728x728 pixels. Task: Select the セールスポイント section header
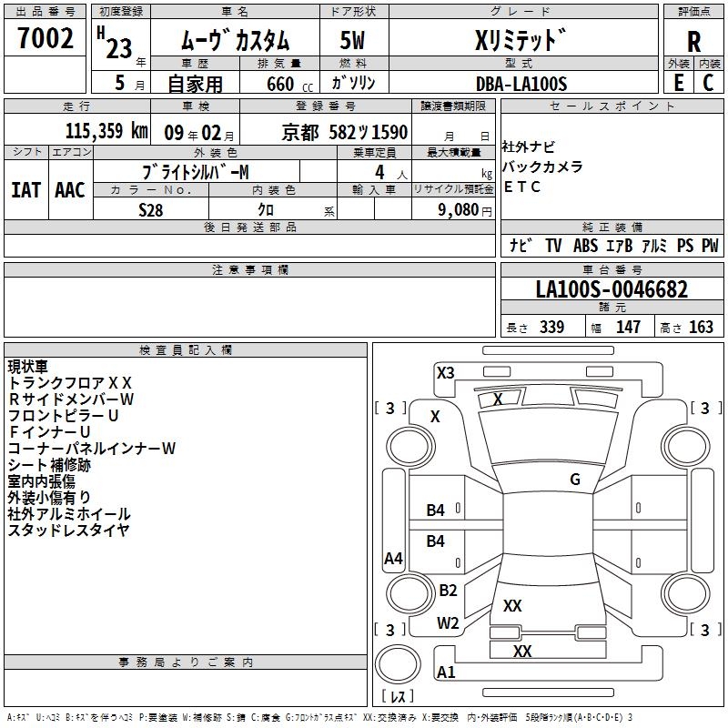pos(612,106)
